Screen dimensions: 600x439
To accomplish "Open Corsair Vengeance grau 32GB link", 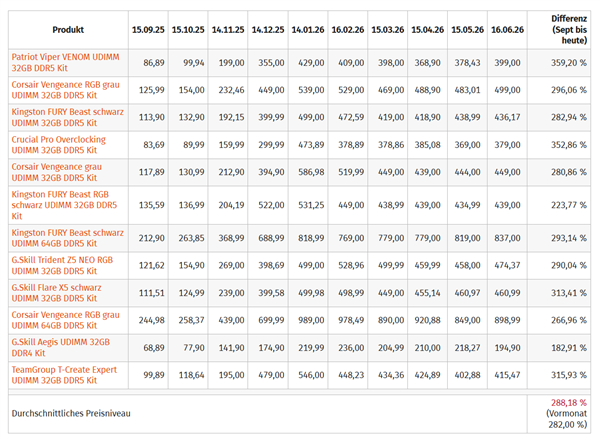I will 57,172.
